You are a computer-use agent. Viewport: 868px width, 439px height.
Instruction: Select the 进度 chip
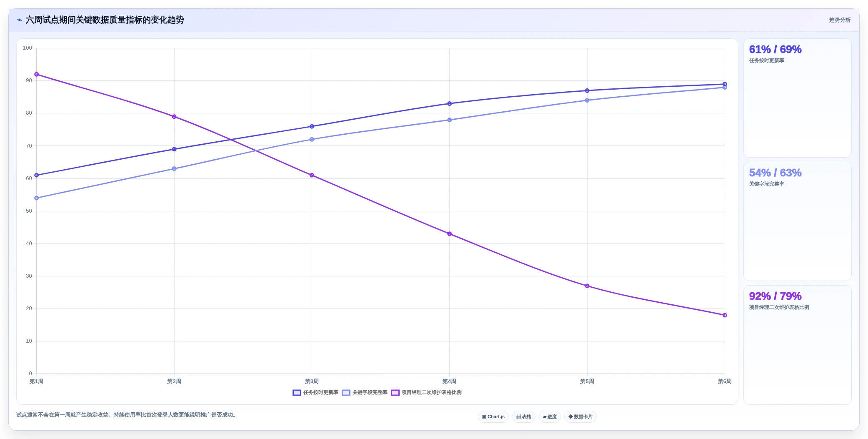coord(550,417)
